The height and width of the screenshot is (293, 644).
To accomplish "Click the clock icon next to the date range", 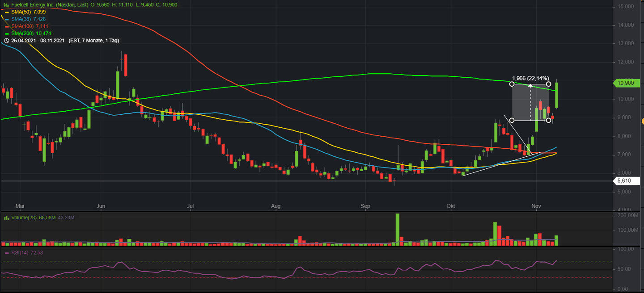I will [6, 41].
